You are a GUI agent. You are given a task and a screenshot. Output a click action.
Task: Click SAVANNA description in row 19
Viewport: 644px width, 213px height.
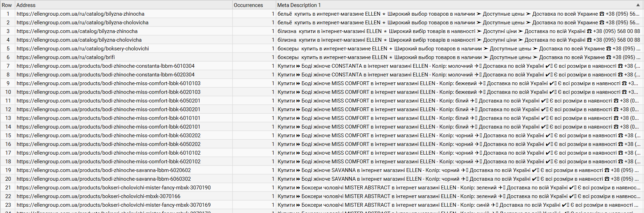tap(460, 170)
